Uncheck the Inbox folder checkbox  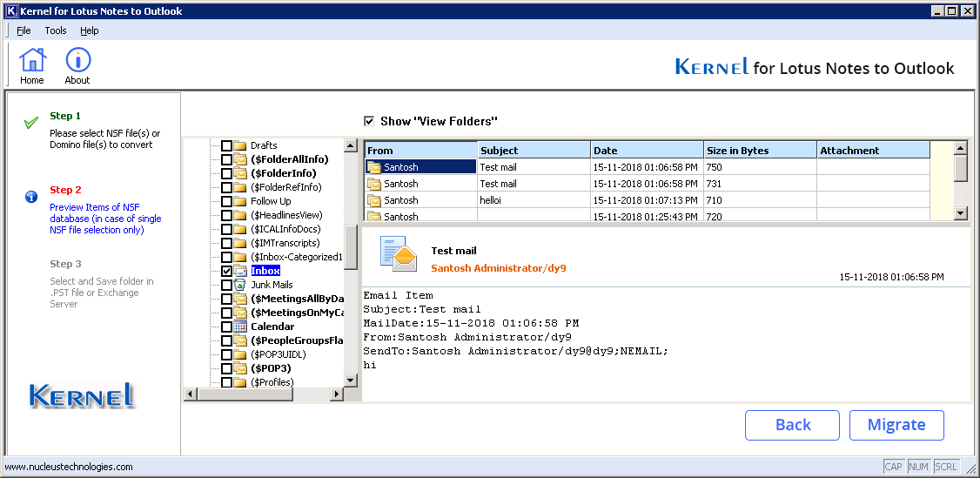point(226,271)
